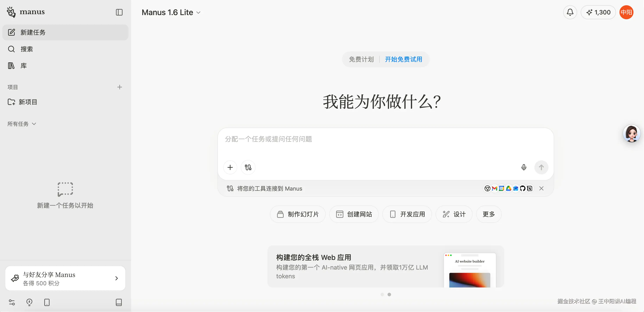Screen dimensions: 644x312
Task: Switch to the first carousel dot
Action: coord(382,294)
